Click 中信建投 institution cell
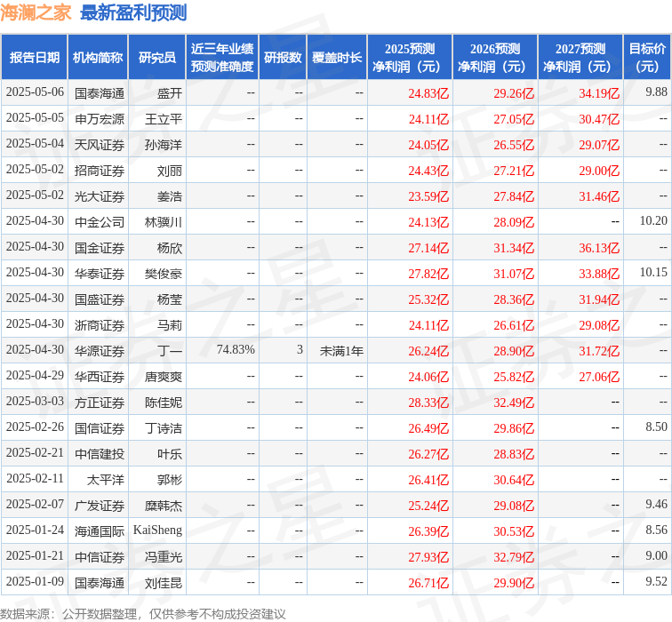Viewport: 672px width, 622px height. pyautogui.click(x=100, y=454)
